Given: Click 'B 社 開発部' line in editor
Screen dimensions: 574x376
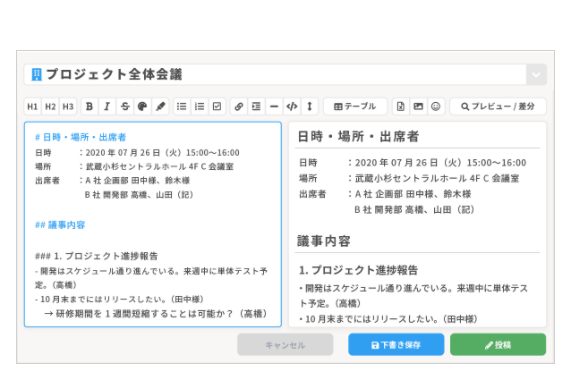Looking at the screenshot, I should [x=139, y=195].
